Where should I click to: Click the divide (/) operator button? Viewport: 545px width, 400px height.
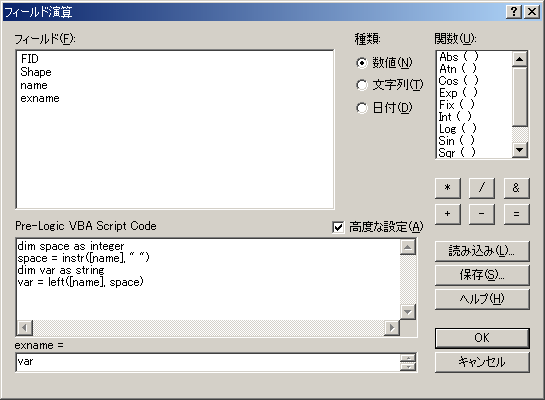pyautogui.click(x=482, y=188)
